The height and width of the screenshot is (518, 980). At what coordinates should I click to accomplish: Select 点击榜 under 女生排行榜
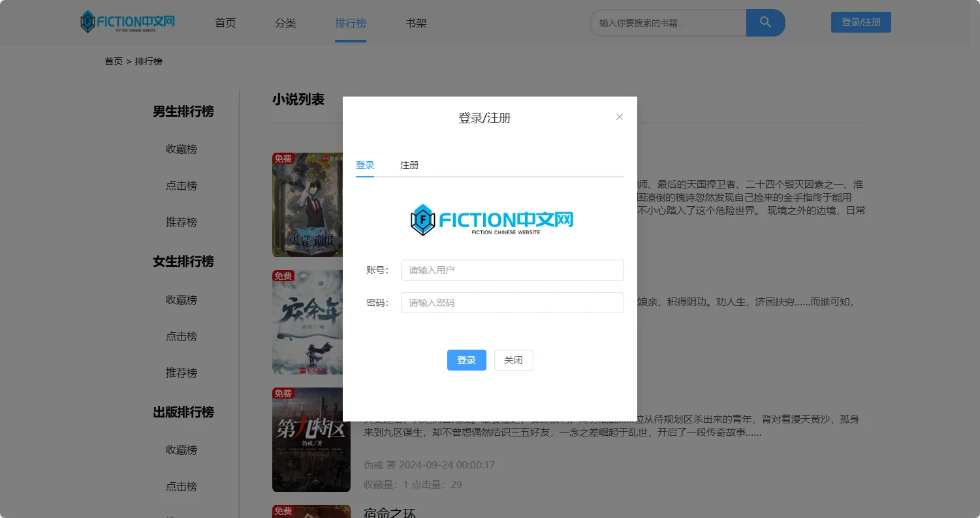click(x=182, y=337)
